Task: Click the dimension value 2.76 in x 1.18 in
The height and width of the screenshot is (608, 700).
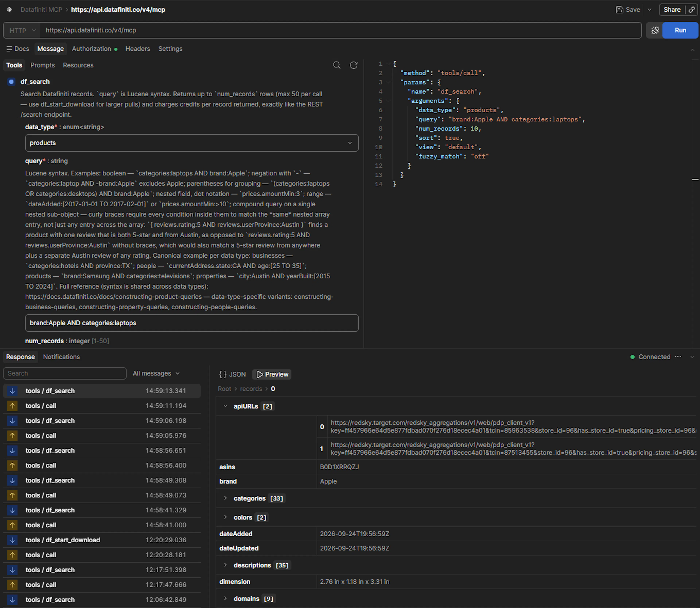Action: coord(354,582)
